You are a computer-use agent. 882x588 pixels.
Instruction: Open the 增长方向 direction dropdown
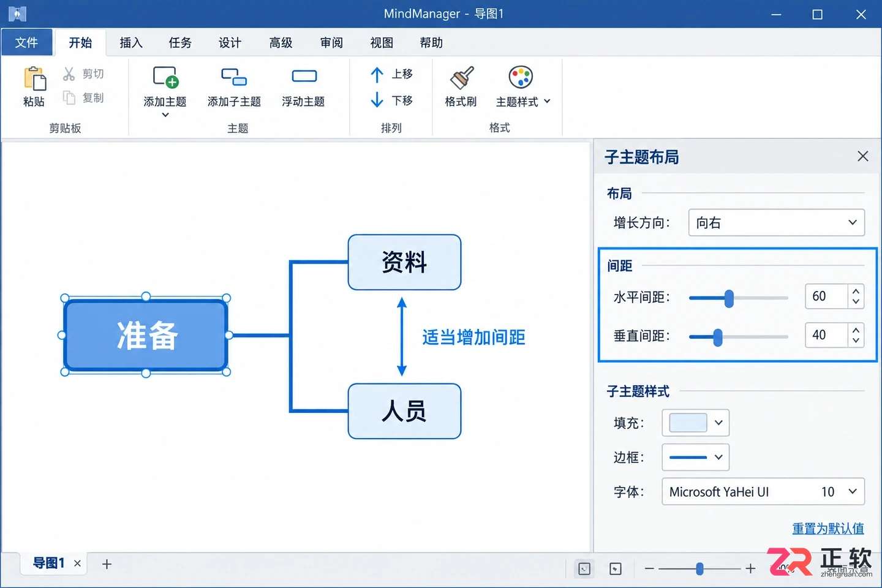(x=777, y=222)
